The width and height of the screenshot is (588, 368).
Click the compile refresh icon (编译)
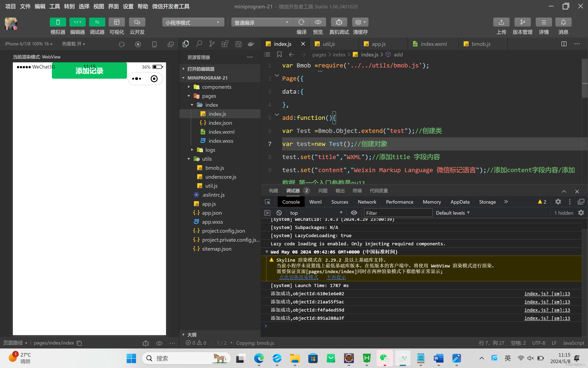(302, 22)
